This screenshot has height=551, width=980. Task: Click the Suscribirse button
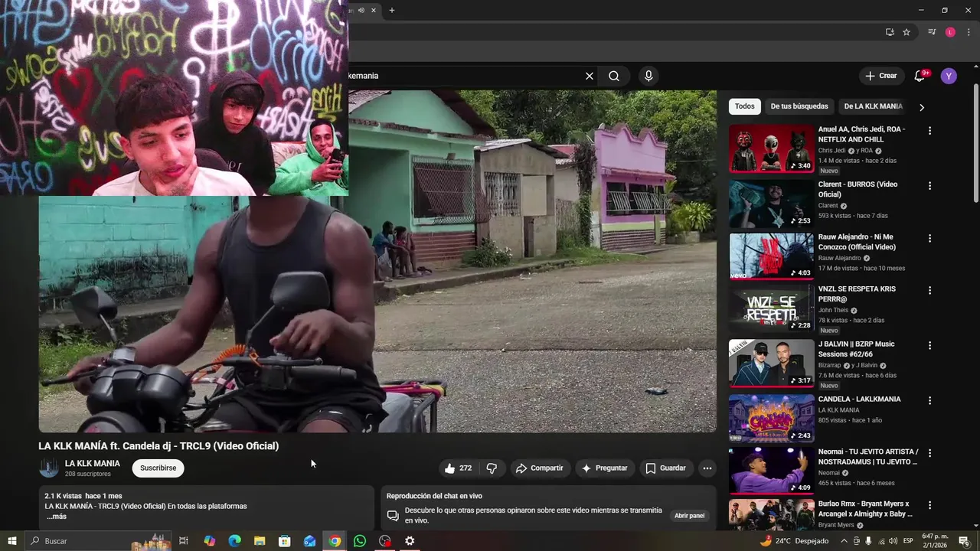pyautogui.click(x=158, y=468)
